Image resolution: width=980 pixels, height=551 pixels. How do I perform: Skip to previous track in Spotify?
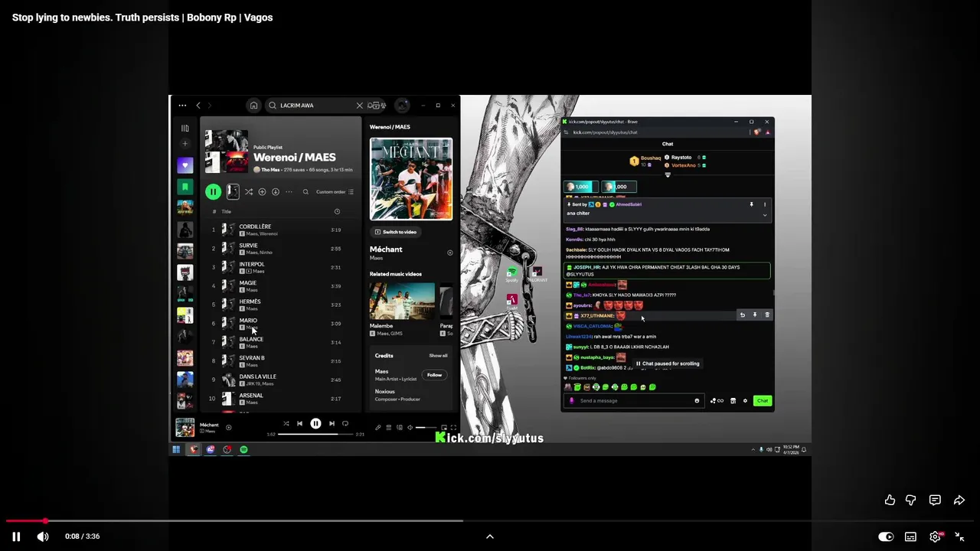pos(299,423)
